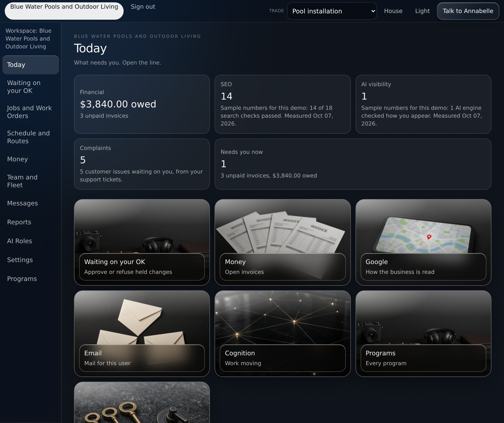This screenshot has height=423, width=504.
Task: Select Today in the sidebar
Action: (31, 65)
